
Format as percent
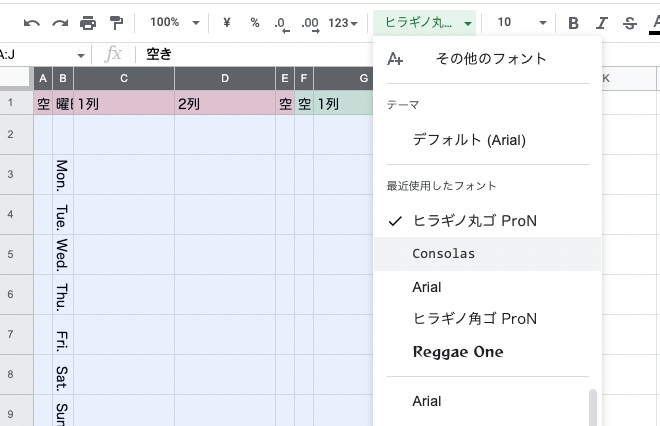[x=255, y=22]
